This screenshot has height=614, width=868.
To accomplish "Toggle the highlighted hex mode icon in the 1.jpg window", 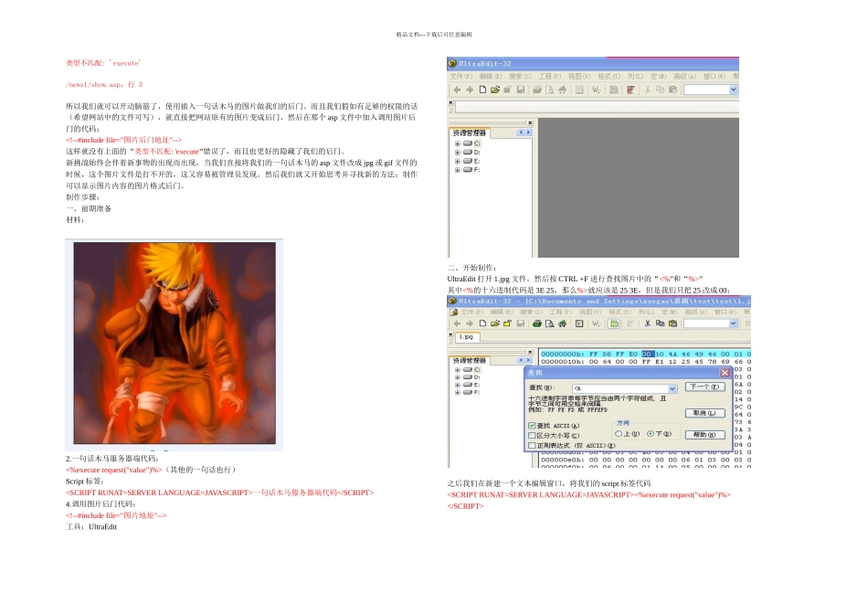I will click(613, 323).
